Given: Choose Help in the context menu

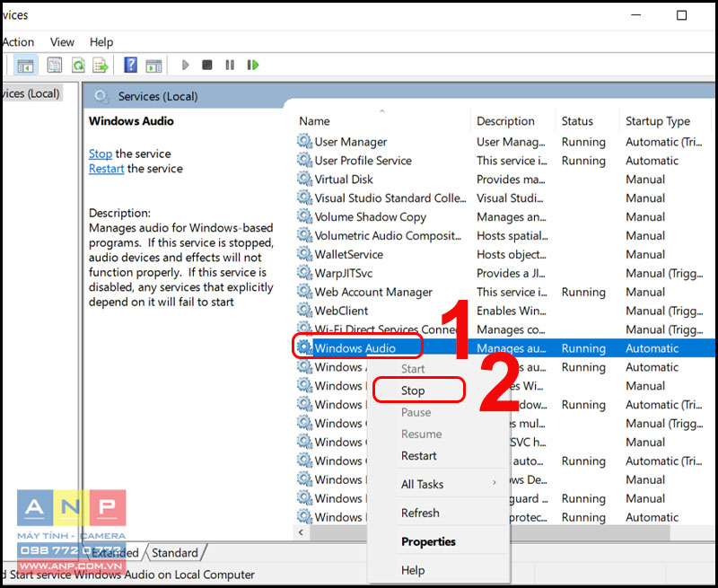Looking at the screenshot, I should point(439,570).
